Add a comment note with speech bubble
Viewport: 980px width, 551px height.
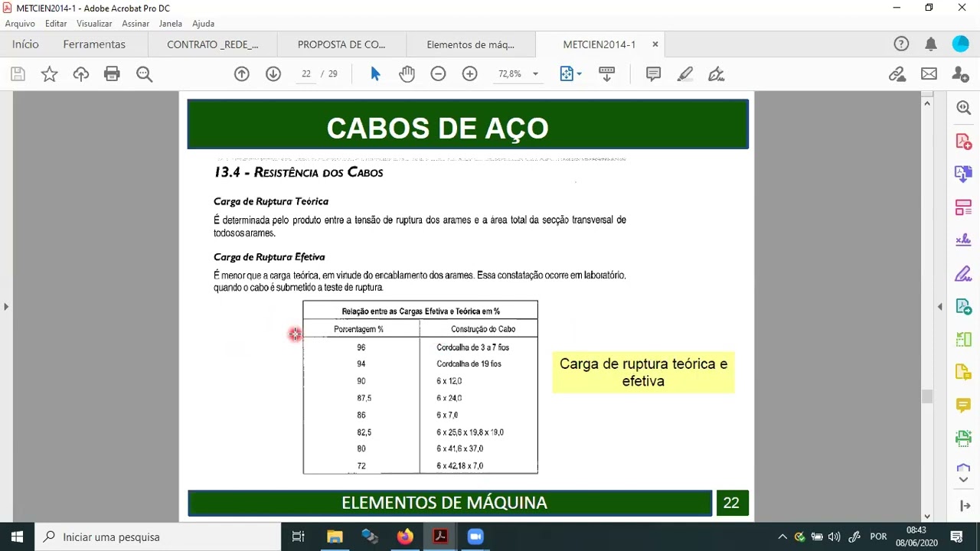click(x=653, y=74)
